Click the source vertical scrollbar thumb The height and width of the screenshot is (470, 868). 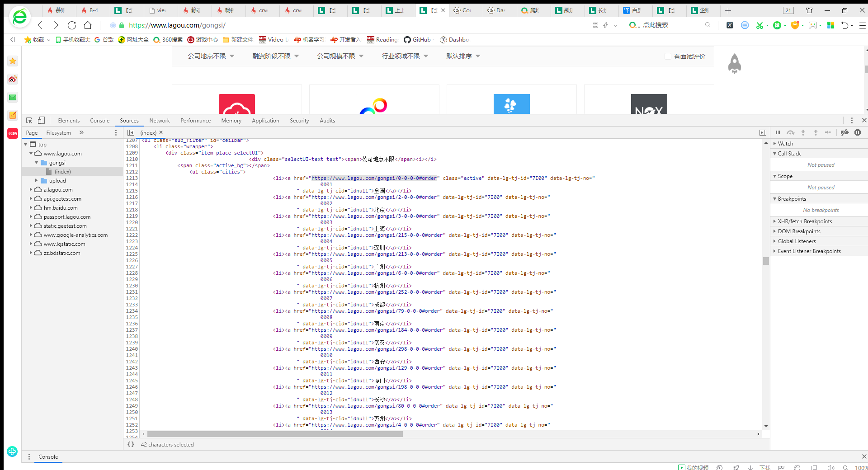[x=766, y=261]
